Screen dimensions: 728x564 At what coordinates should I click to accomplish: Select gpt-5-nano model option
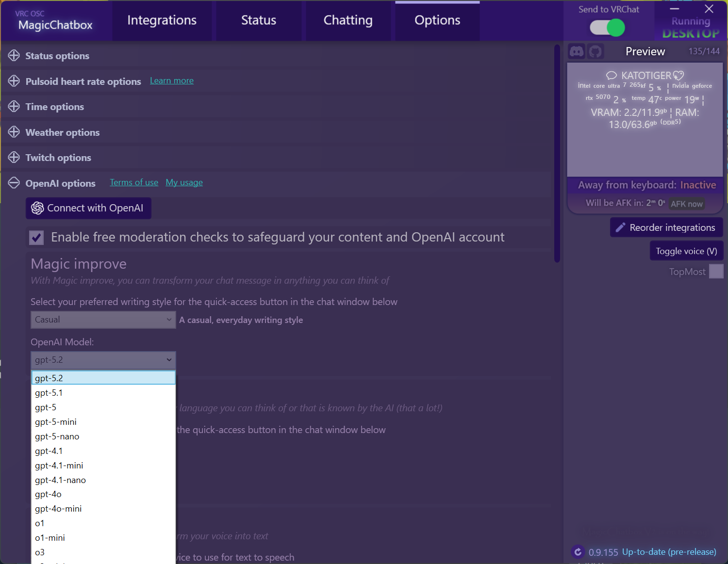click(103, 436)
